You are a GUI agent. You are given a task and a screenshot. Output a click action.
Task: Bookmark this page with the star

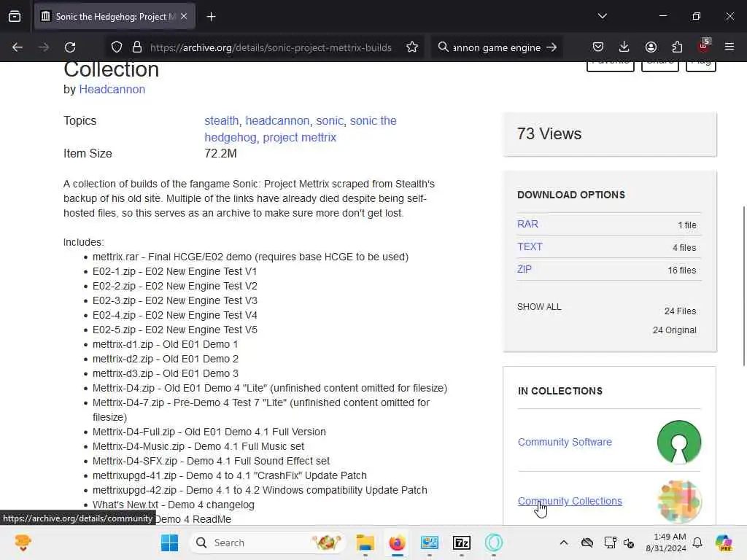click(x=412, y=47)
